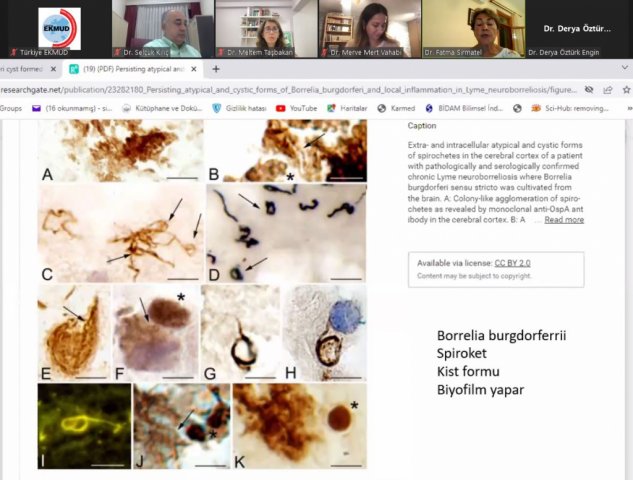Screen dimensions: 633x480
Task: Click Read more in the caption
Action: (x=564, y=220)
